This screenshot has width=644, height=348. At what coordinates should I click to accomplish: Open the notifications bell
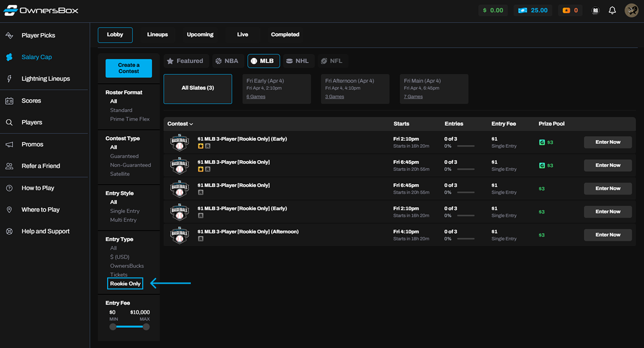pos(612,10)
